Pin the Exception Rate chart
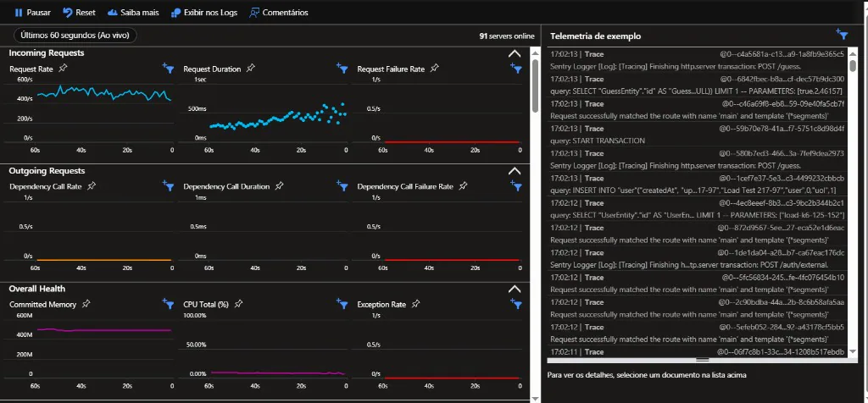868x403 pixels. pyautogui.click(x=415, y=303)
